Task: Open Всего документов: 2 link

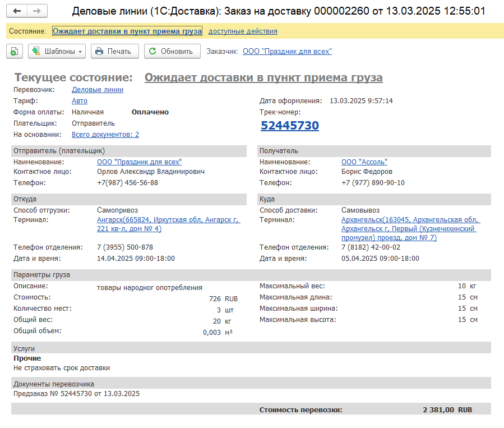Action: click(x=105, y=135)
